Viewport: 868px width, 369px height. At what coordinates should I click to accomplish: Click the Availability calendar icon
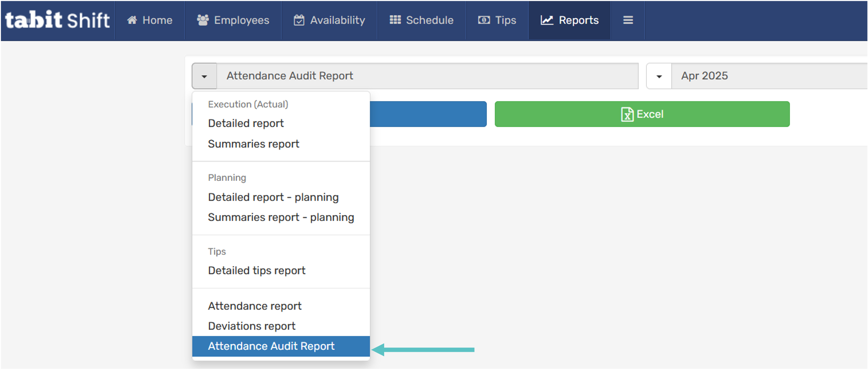(x=299, y=20)
